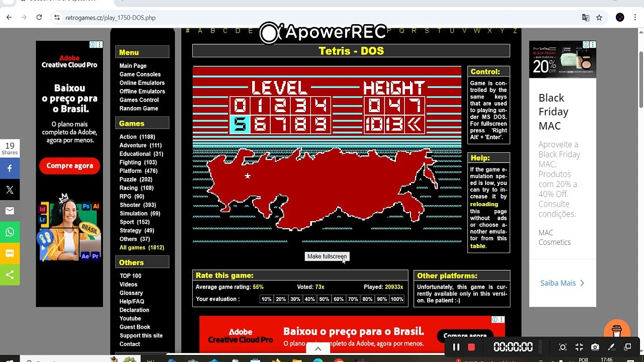Image resolution: width=644 pixels, height=362 pixels.
Task: Rate the game 10%
Action: point(267,299)
